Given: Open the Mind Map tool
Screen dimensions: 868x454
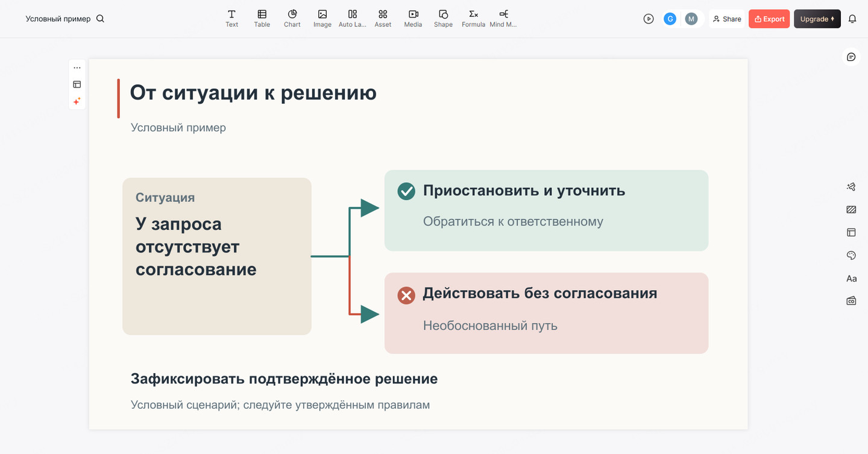Looking at the screenshot, I should click(x=503, y=18).
